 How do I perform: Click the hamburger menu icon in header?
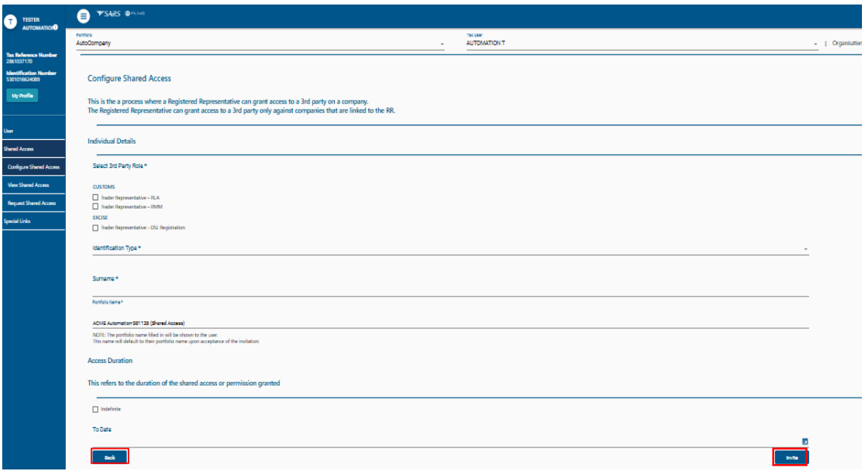coord(84,14)
